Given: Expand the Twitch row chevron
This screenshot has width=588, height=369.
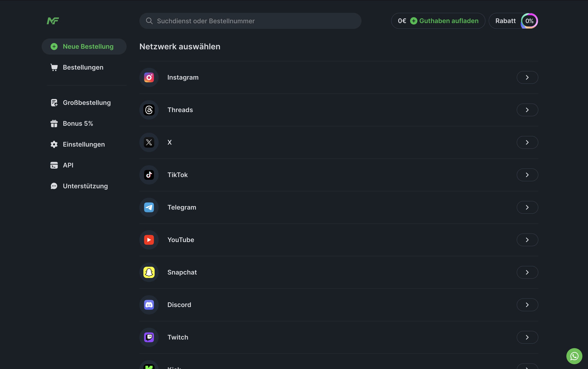Looking at the screenshot, I should [527, 337].
